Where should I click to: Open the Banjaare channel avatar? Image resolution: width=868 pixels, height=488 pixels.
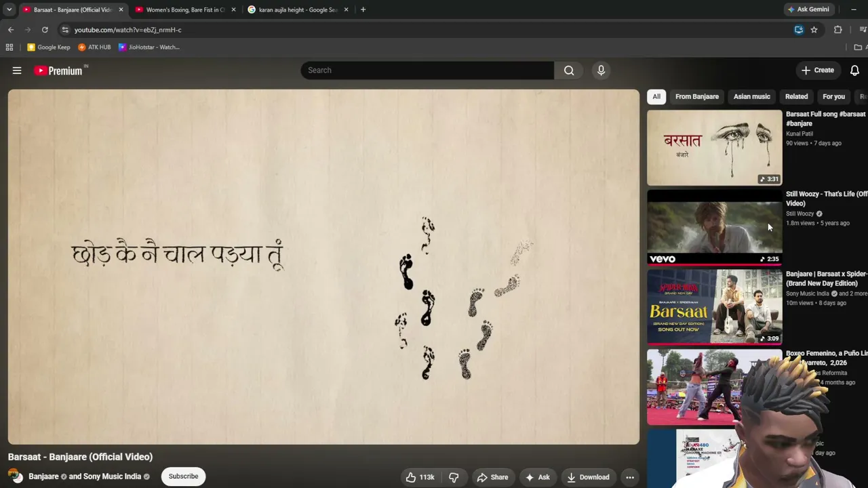click(15, 476)
